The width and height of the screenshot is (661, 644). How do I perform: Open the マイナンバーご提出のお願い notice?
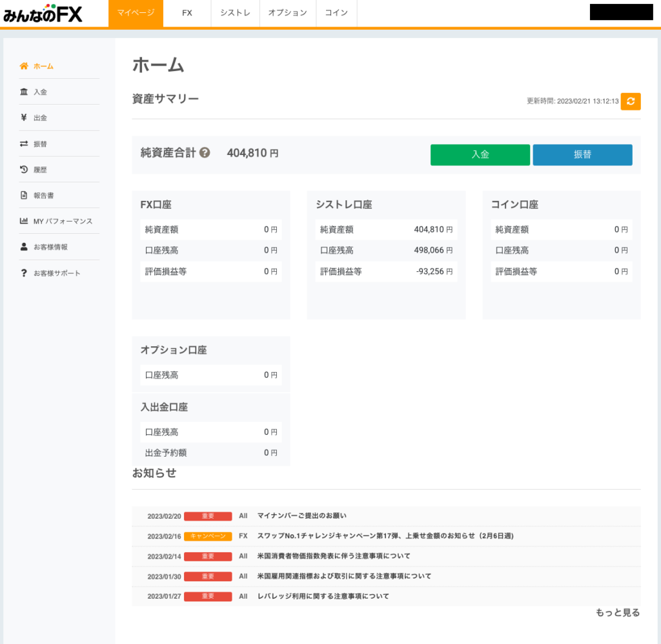point(301,516)
